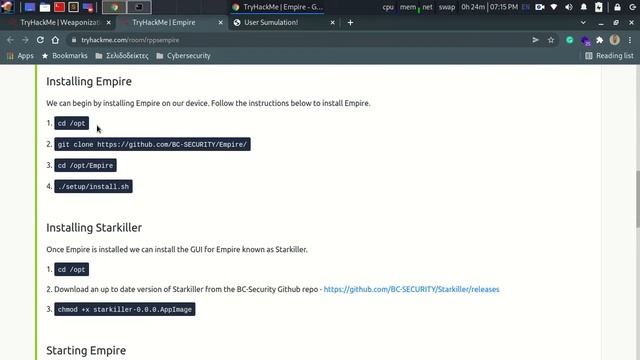Click the ./setup/install.sh command

[x=93, y=187]
